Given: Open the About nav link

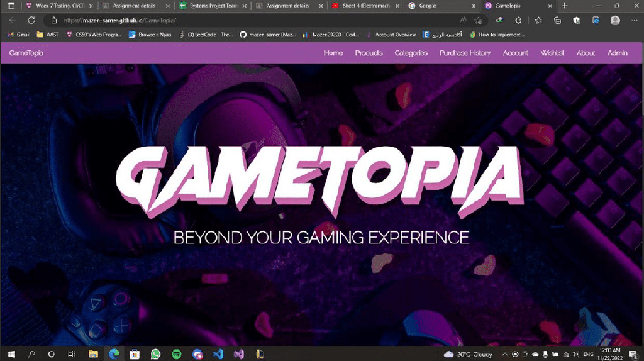Looking at the screenshot, I should pos(586,53).
